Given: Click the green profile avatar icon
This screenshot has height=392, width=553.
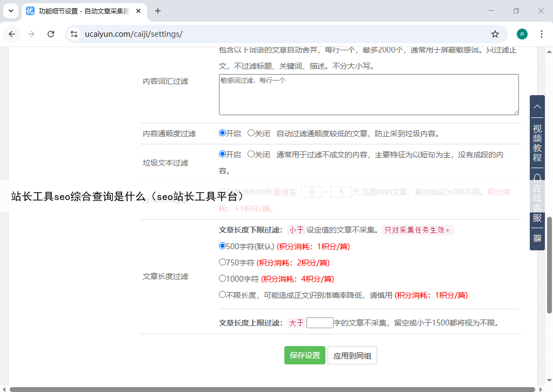Looking at the screenshot, I should coord(522,34).
